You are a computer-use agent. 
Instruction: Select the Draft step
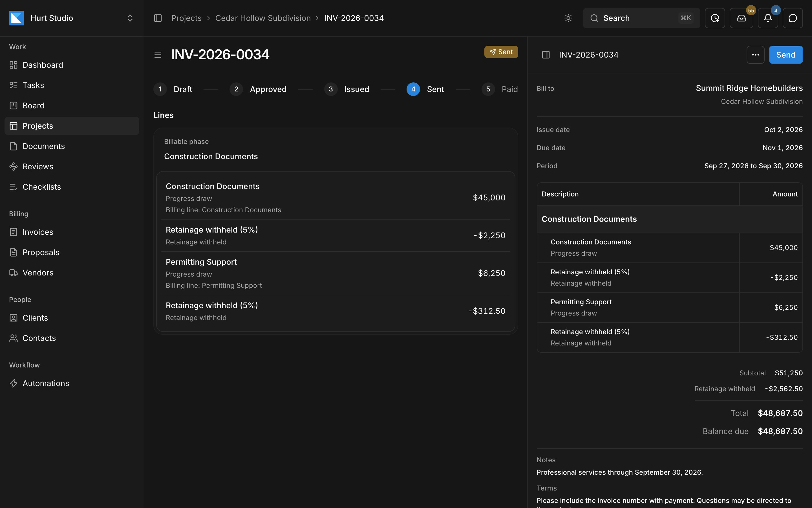pyautogui.click(x=173, y=89)
